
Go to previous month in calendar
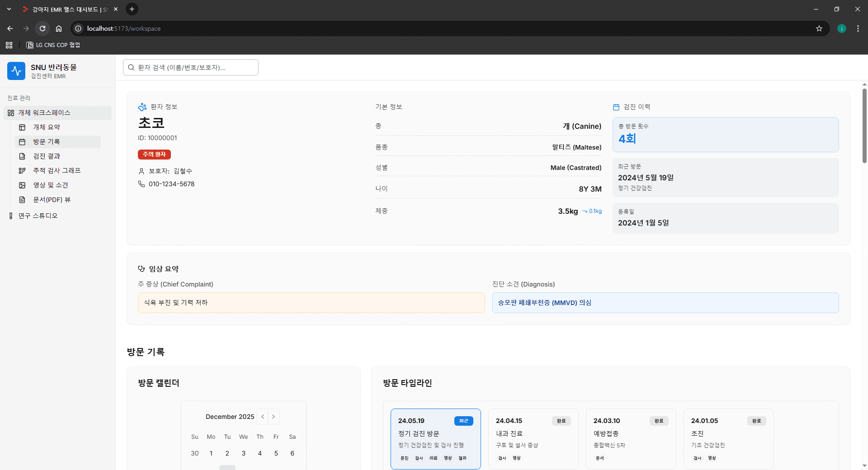coord(263,417)
